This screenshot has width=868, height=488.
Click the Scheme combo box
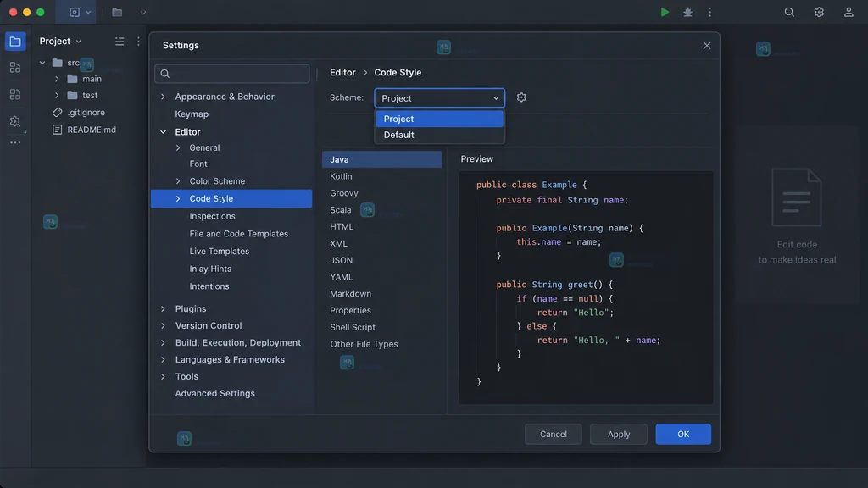click(440, 98)
